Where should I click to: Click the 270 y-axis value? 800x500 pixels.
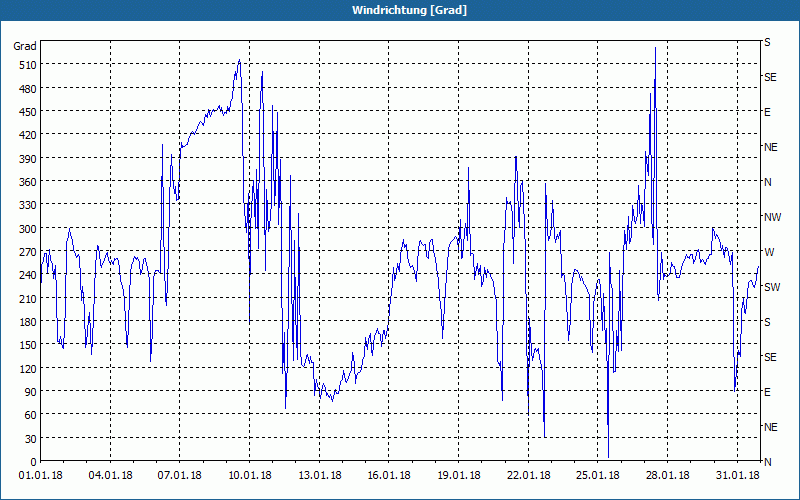[x=28, y=252]
